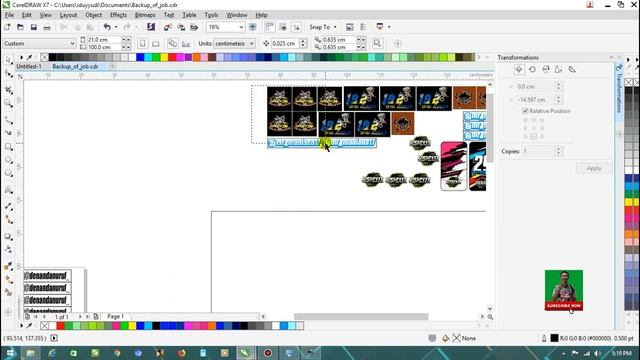
Task: Select the Text tool
Action: [8, 190]
